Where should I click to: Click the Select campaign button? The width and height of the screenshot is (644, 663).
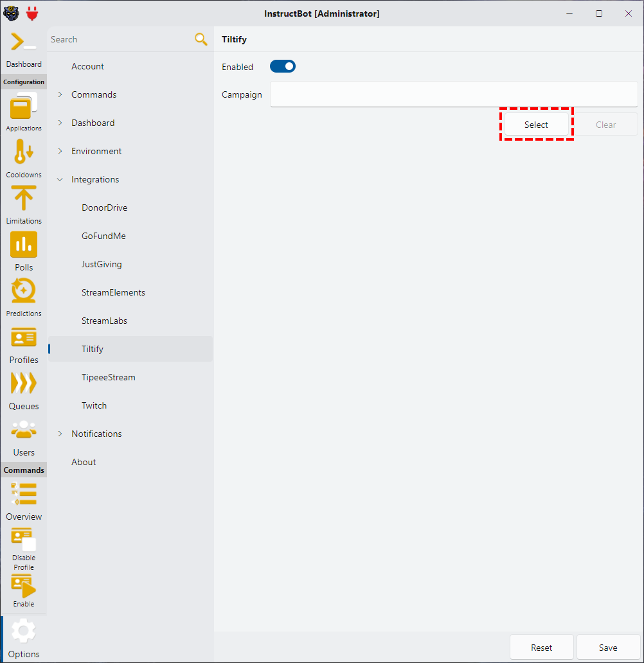[536, 125]
